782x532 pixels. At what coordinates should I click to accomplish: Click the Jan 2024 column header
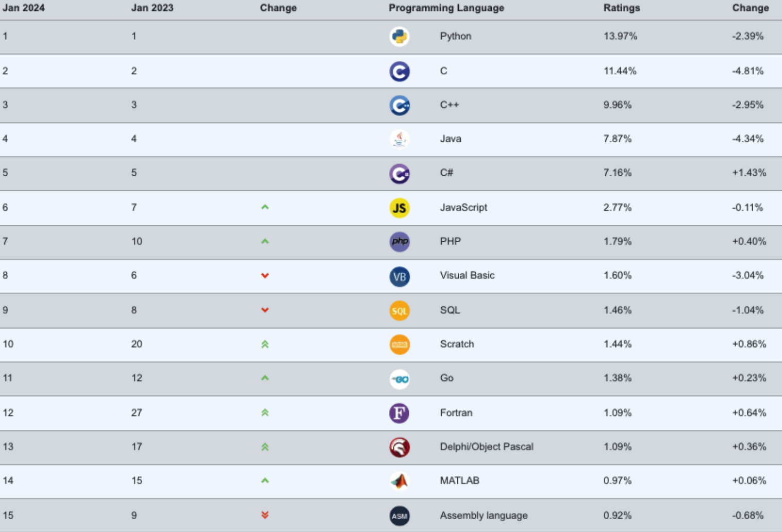coord(24,8)
